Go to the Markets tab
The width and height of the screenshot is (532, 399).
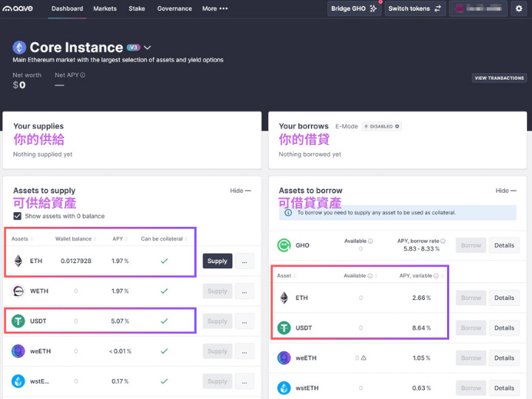click(105, 9)
